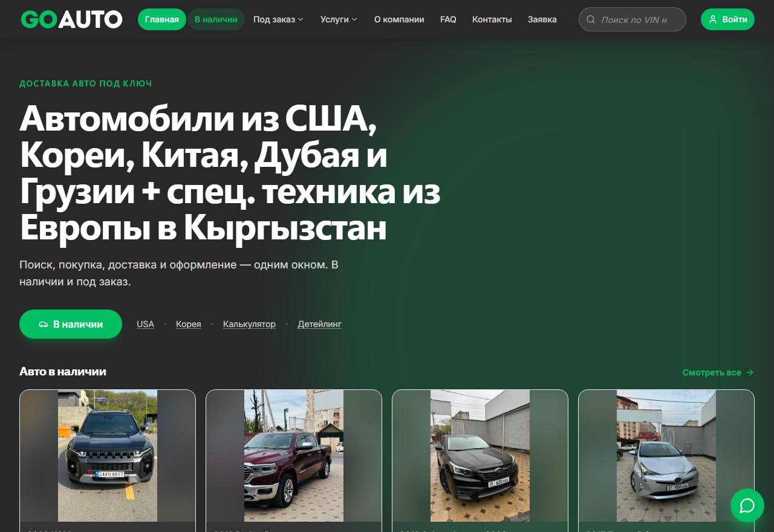Screen dimensions: 774x532
Task: Go to the FAQ page
Action: (x=448, y=19)
